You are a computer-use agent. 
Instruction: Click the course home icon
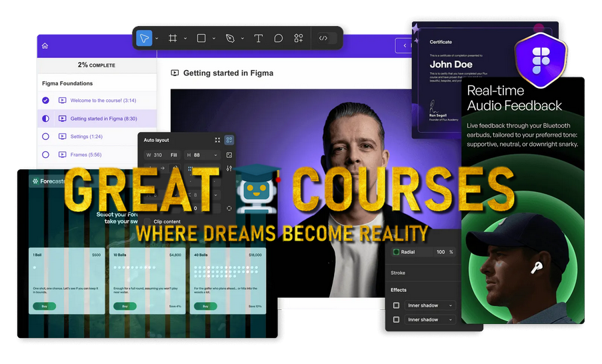pos(45,46)
